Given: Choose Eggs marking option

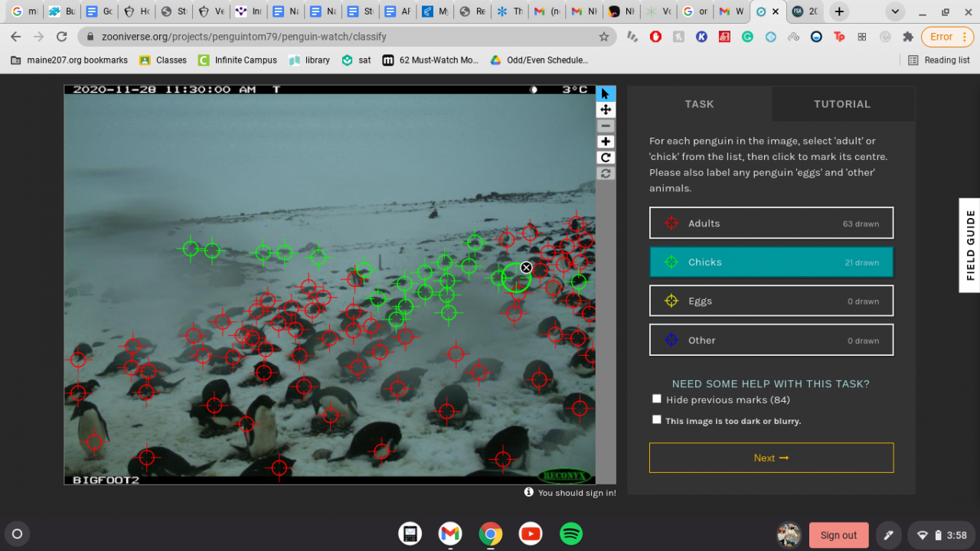Looking at the screenshot, I should pos(771,301).
